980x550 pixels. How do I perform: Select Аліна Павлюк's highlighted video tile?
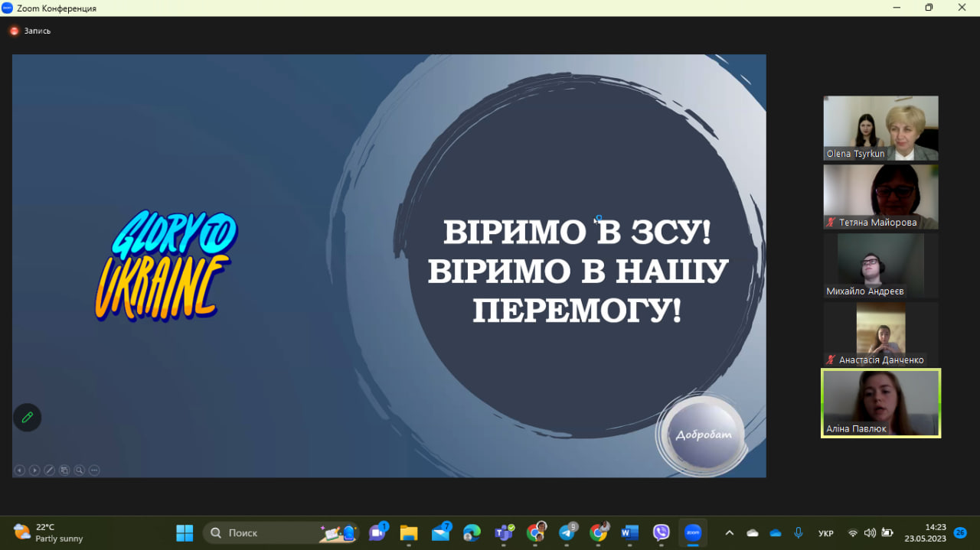point(880,403)
